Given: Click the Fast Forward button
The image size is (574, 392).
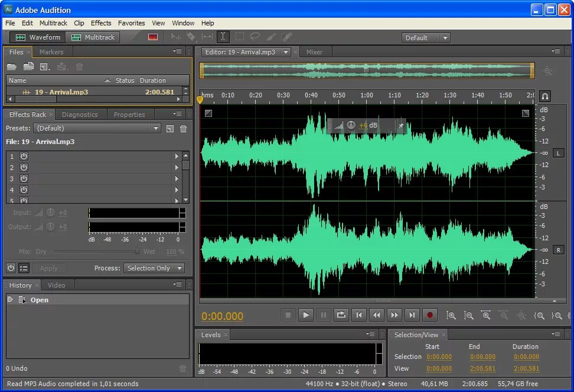Looking at the screenshot, I should [394, 315].
